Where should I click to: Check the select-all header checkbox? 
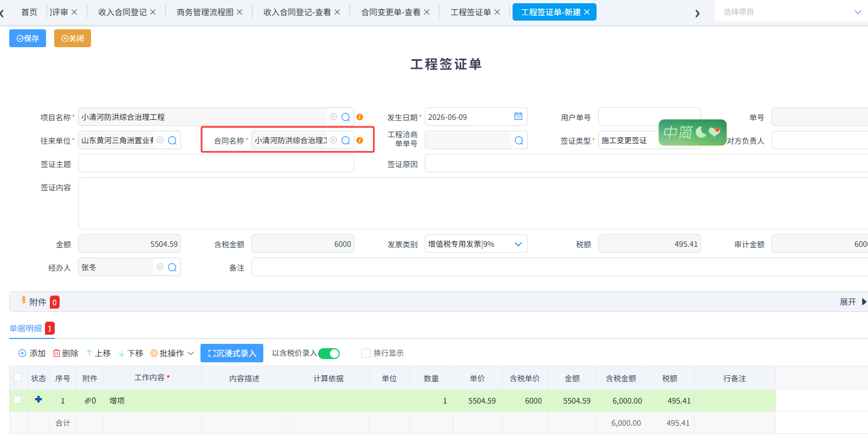tap(17, 377)
